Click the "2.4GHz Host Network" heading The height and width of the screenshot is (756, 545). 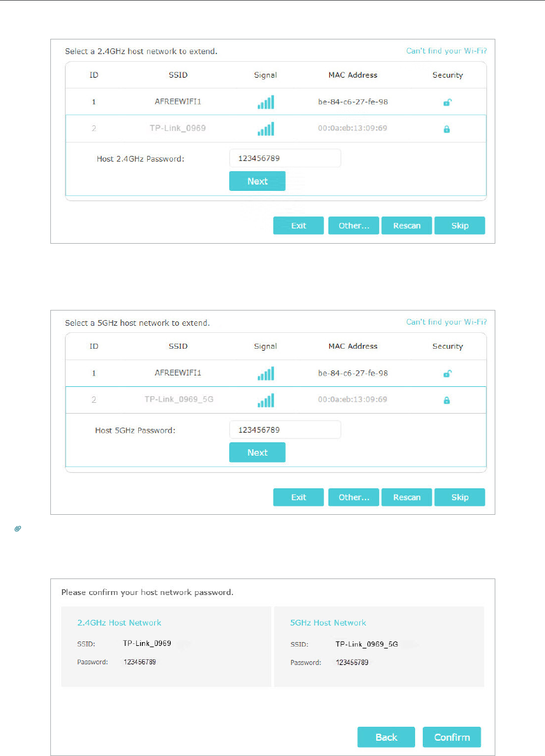click(x=119, y=623)
